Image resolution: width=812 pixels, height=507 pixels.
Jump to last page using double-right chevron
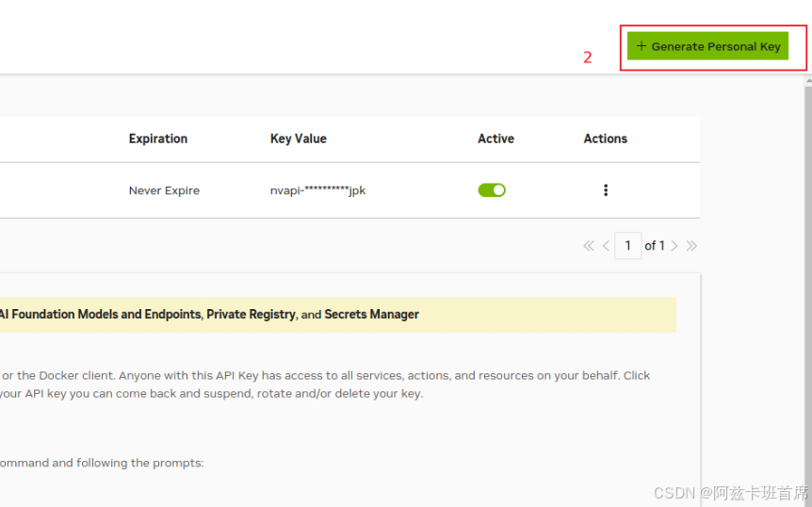tap(691, 246)
